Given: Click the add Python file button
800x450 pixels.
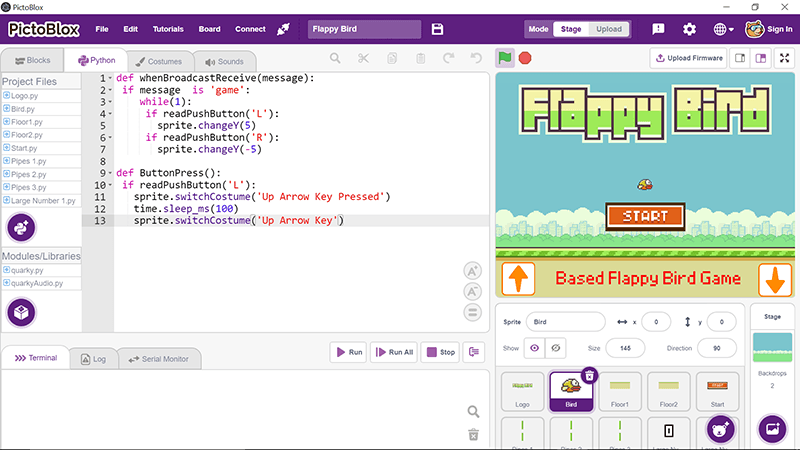Looking at the screenshot, I should point(21,228).
